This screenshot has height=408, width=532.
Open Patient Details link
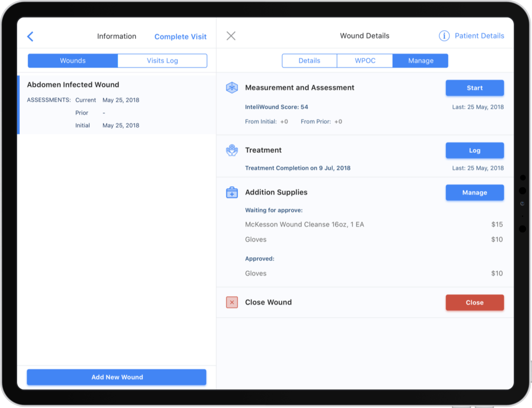point(480,36)
